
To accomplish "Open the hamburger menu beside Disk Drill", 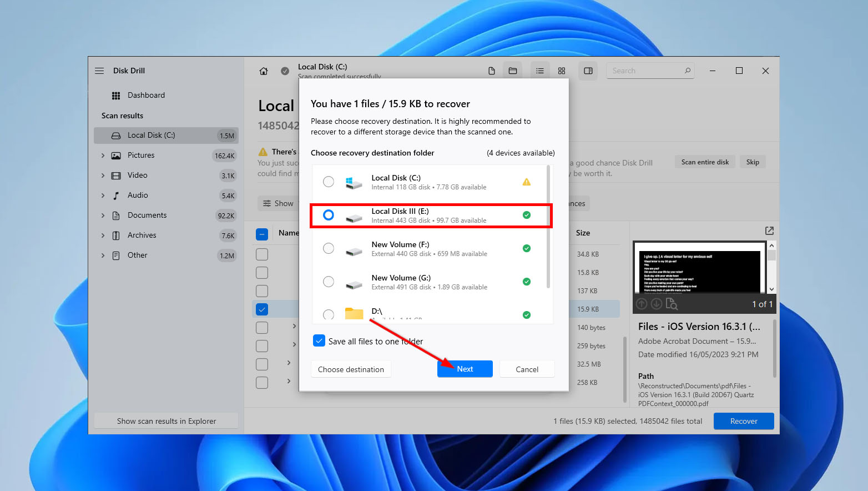I will pos(99,71).
